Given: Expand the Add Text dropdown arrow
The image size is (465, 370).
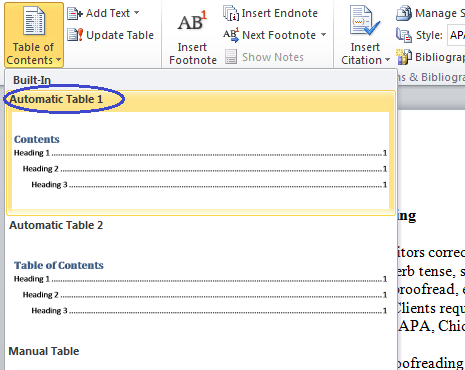Looking at the screenshot, I should [136, 13].
